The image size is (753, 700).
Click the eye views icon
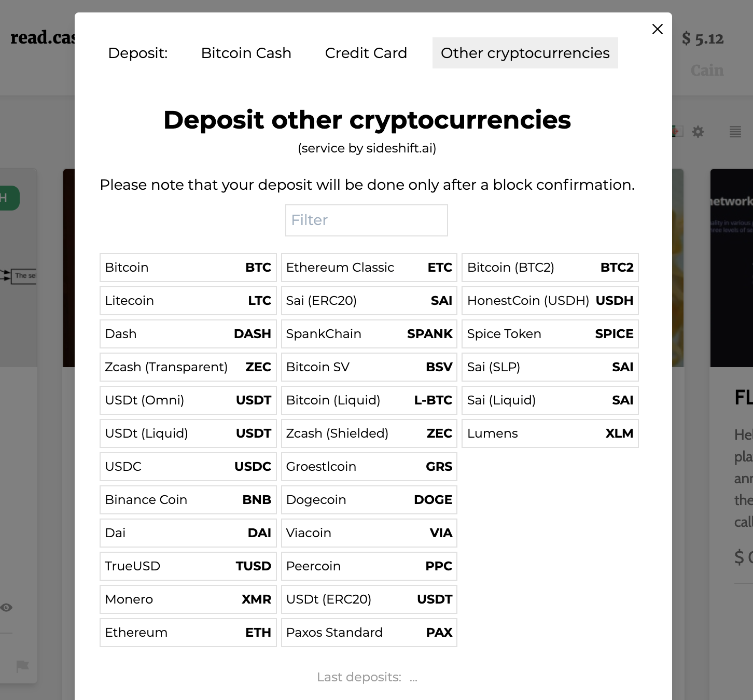[x=6, y=607]
